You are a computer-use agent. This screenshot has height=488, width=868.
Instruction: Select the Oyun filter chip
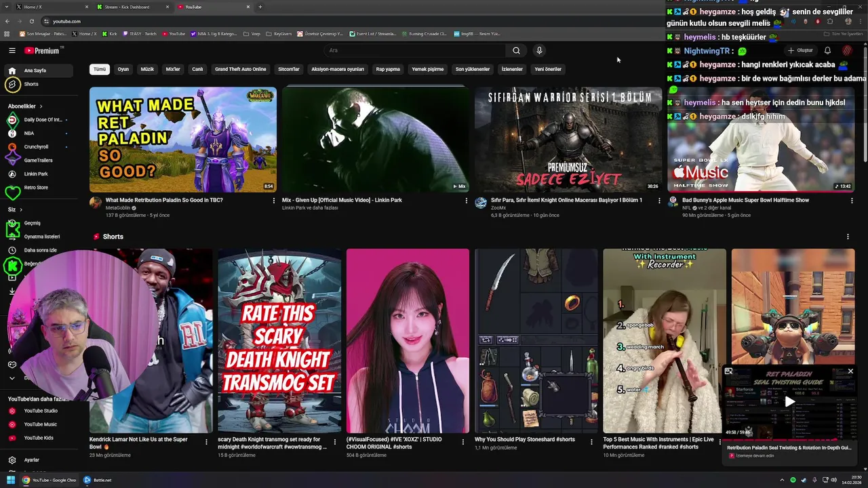coord(123,69)
